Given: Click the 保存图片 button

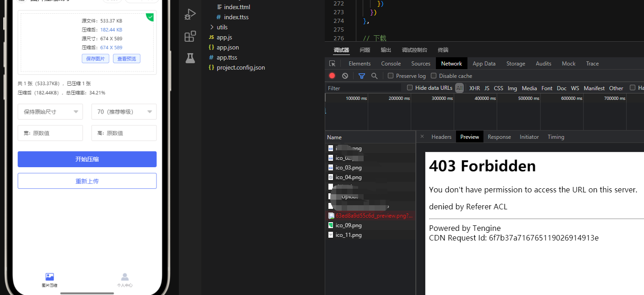Looking at the screenshot, I should [x=96, y=59].
